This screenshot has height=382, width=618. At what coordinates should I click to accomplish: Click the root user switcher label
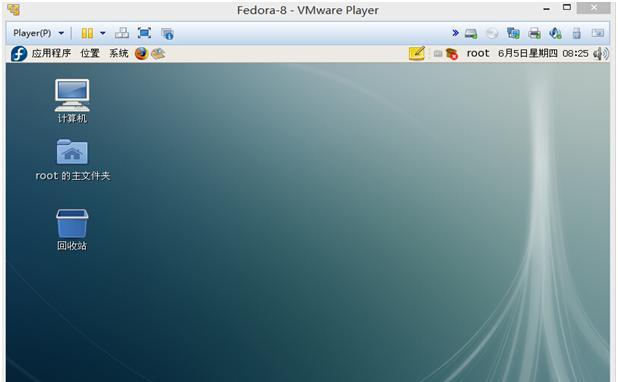(x=478, y=53)
